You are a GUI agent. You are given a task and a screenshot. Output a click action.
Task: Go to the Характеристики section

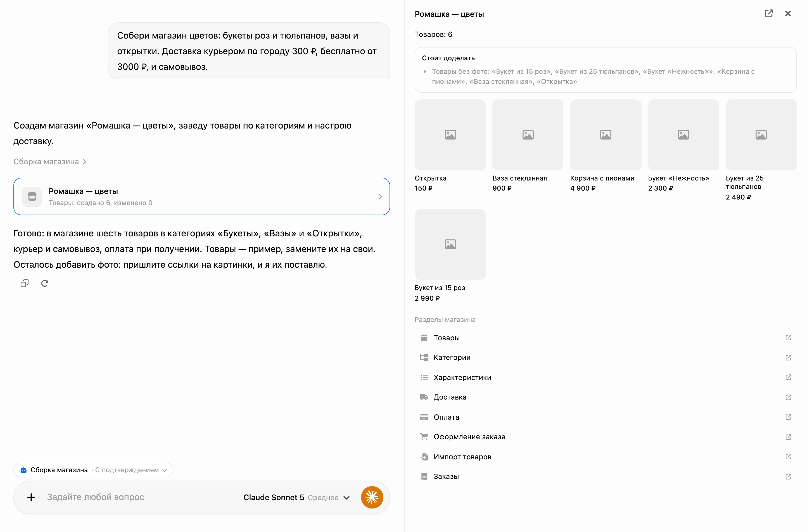606,377
